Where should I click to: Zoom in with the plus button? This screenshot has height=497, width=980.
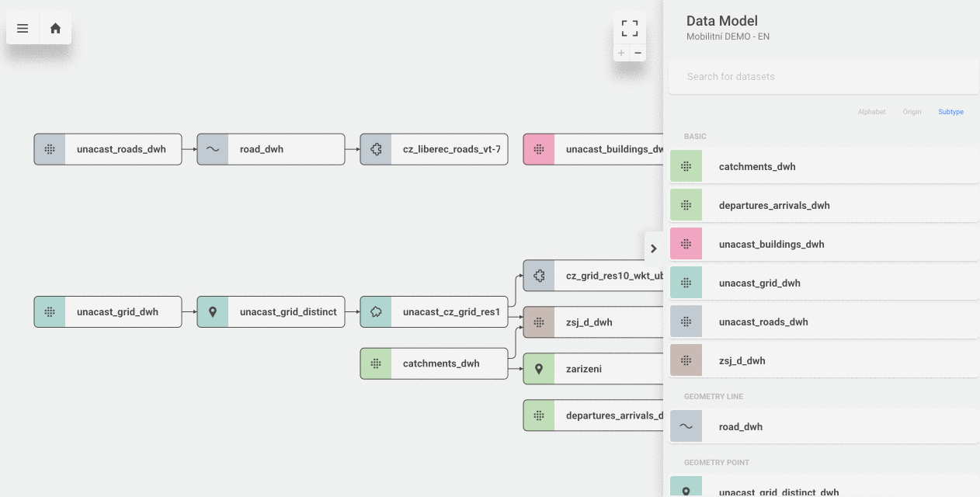coord(620,53)
